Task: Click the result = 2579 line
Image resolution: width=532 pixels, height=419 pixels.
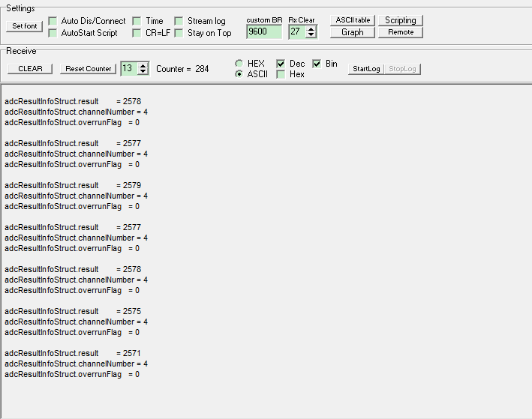Action: point(73,185)
